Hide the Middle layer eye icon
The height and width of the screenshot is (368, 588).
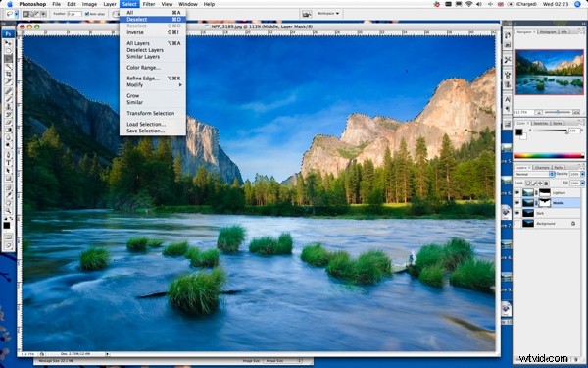[517, 203]
